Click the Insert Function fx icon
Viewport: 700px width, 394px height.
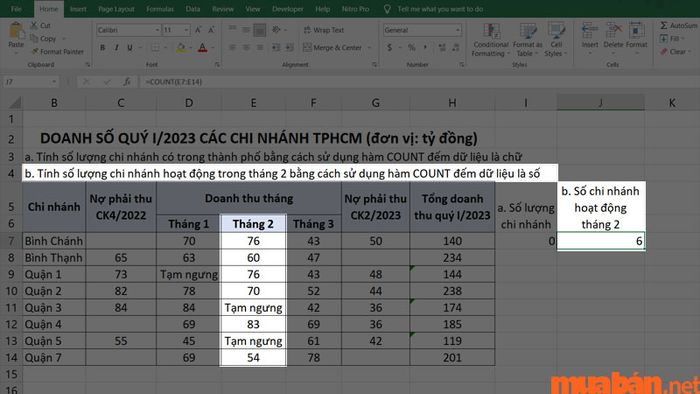[x=127, y=82]
